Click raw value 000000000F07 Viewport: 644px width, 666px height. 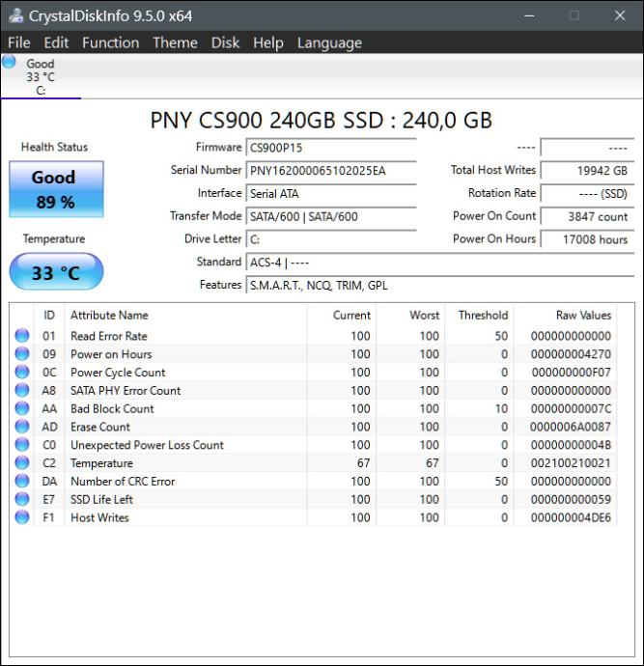pos(571,372)
